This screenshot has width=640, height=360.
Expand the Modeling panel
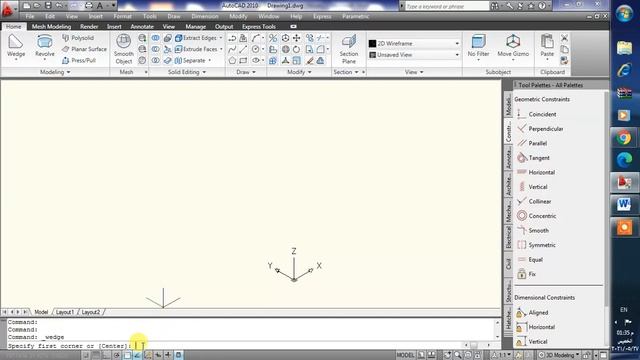point(55,72)
